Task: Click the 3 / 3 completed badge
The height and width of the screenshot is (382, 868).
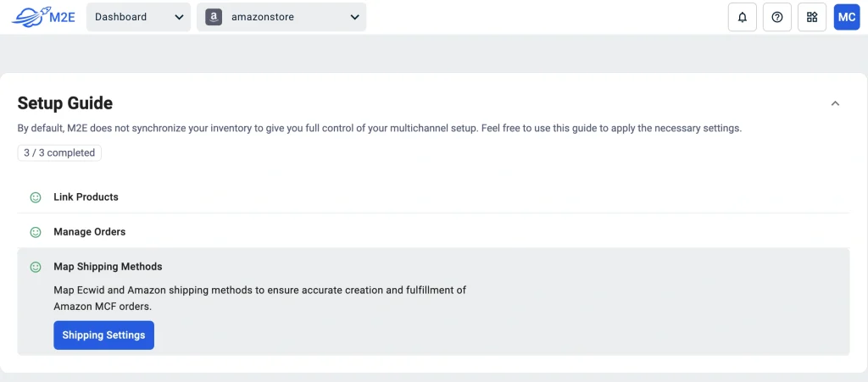Action: coord(59,153)
